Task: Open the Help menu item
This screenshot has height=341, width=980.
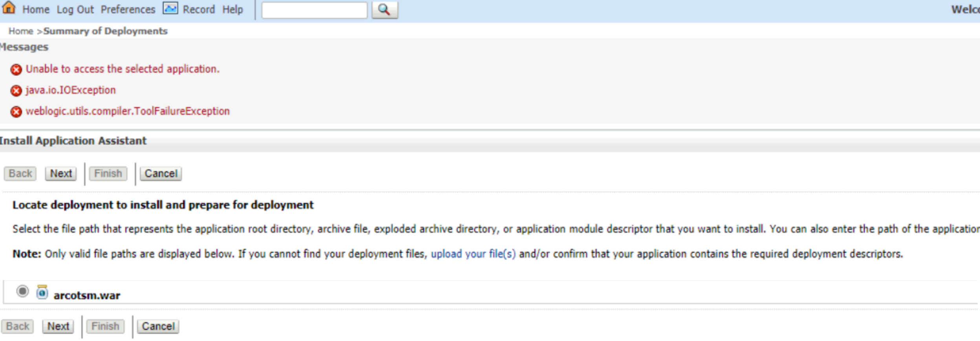Action: [x=232, y=9]
